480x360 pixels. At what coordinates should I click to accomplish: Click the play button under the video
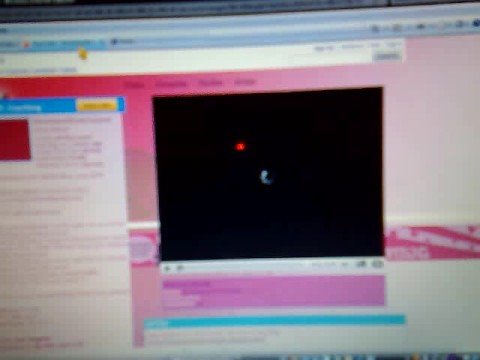point(167,268)
